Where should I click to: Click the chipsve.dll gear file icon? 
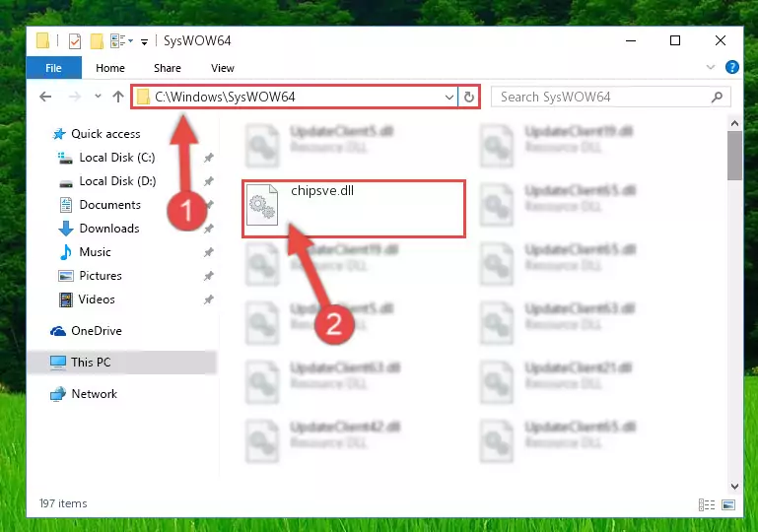pos(262,205)
